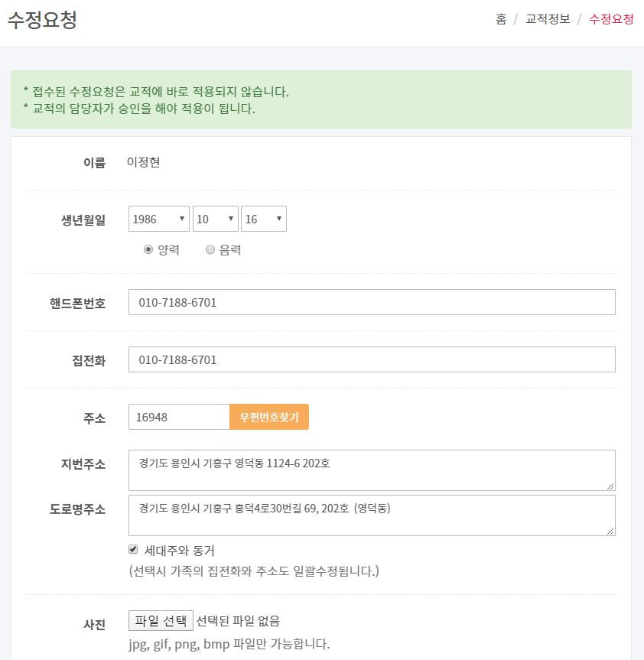
Task: Click the 수정요청 breadcrumb item
Action: coord(611,19)
